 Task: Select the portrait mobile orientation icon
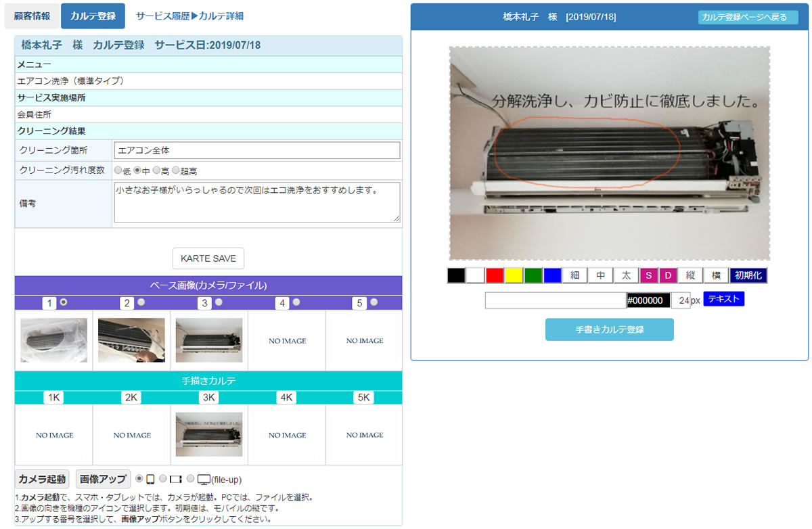[150, 479]
